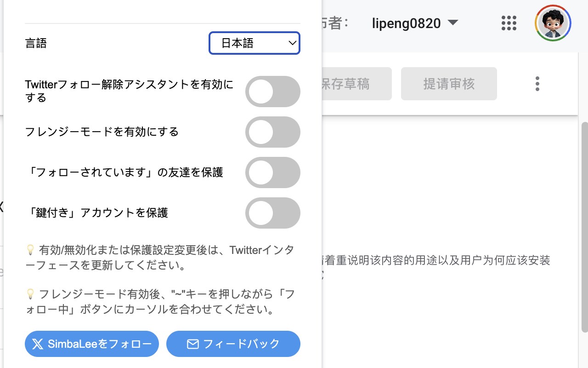Click the envelope icon on feedback button
Image resolution: width=588 pixels, height=368 pixels.
pos(193,344)
